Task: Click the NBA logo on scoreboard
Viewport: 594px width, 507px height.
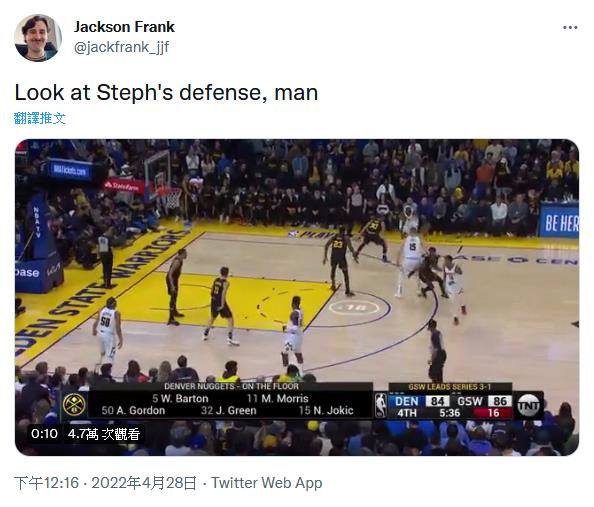Action: pos(381,405)
